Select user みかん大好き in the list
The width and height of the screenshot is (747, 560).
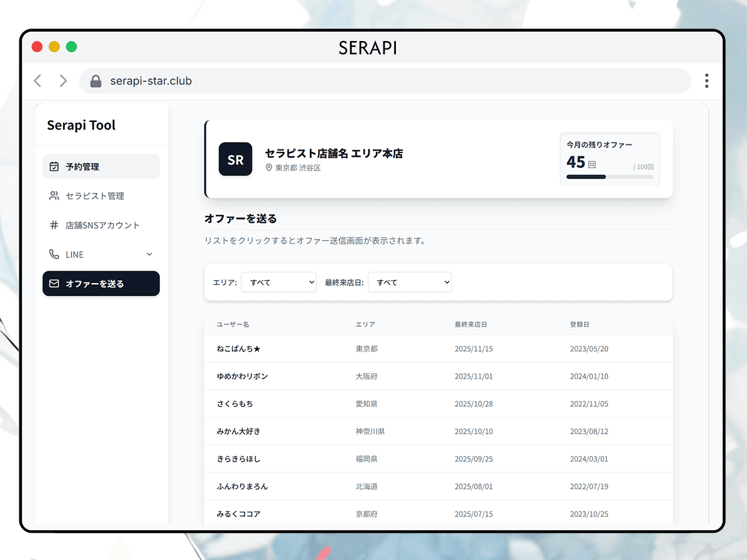click(x=438, y=431)
